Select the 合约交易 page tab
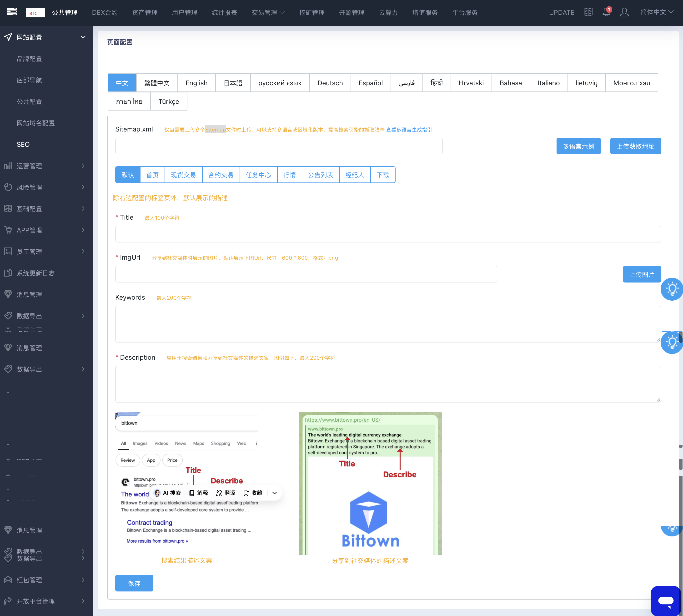 pos(221,175)
